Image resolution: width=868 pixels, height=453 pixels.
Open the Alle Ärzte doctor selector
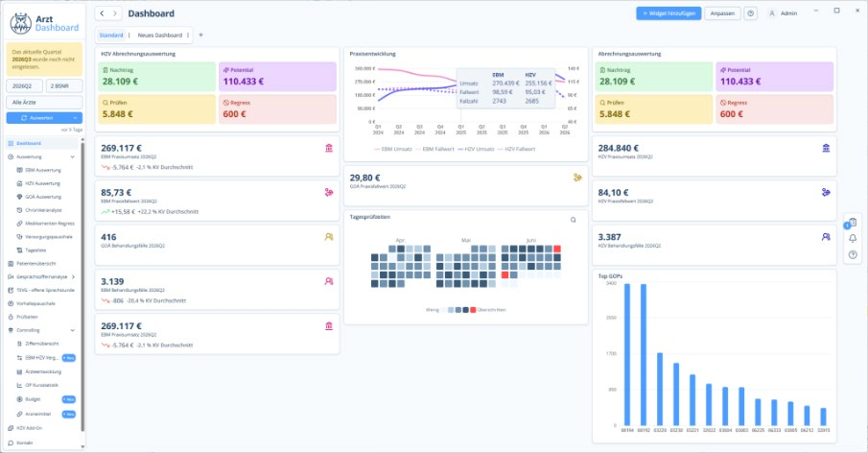coord(44,102)
